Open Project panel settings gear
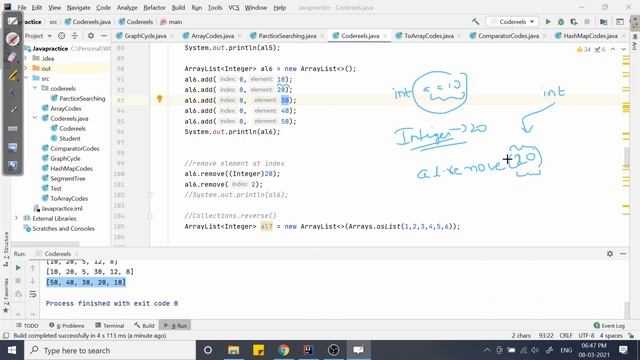Screen dimensions: 640x360 click(x=91, y=36)
